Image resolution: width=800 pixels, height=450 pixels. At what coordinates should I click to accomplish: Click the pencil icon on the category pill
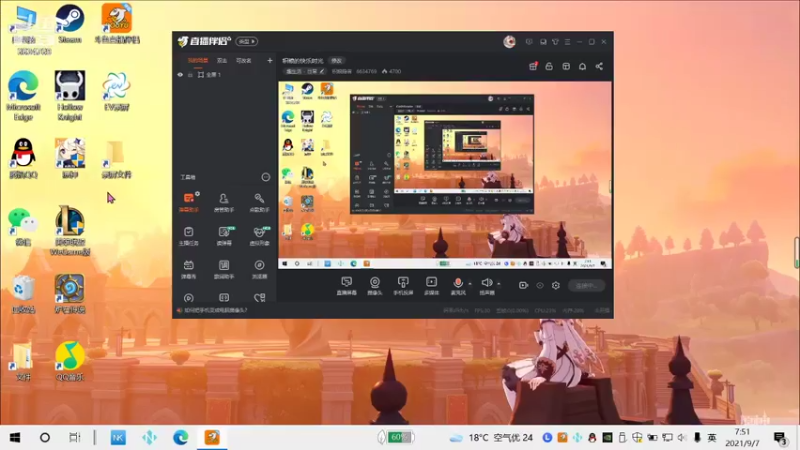(322, 71)
